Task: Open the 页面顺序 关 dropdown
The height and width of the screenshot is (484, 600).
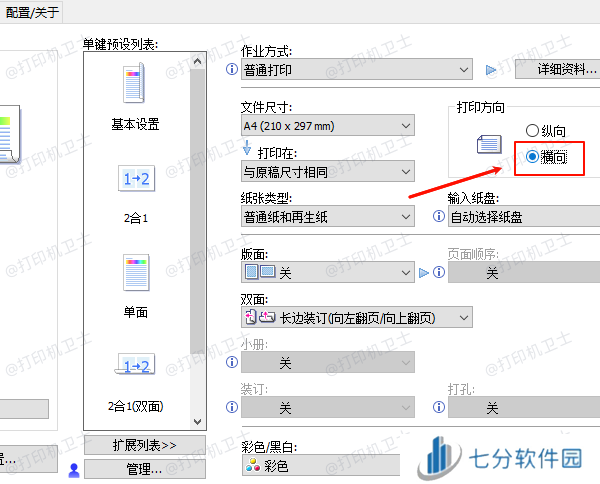Action: point(524,272)
